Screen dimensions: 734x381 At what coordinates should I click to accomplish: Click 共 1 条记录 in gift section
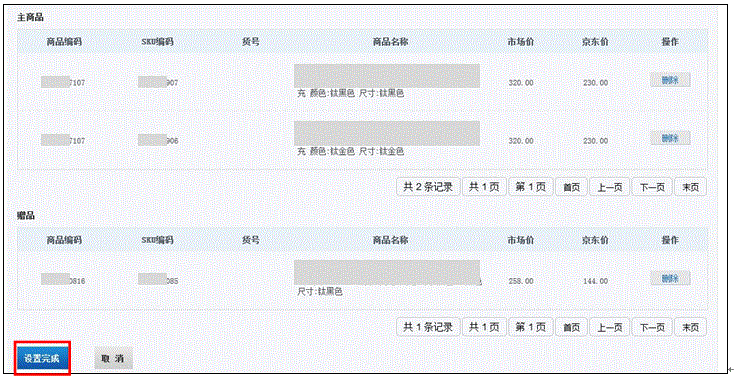(x=428, y=327)
